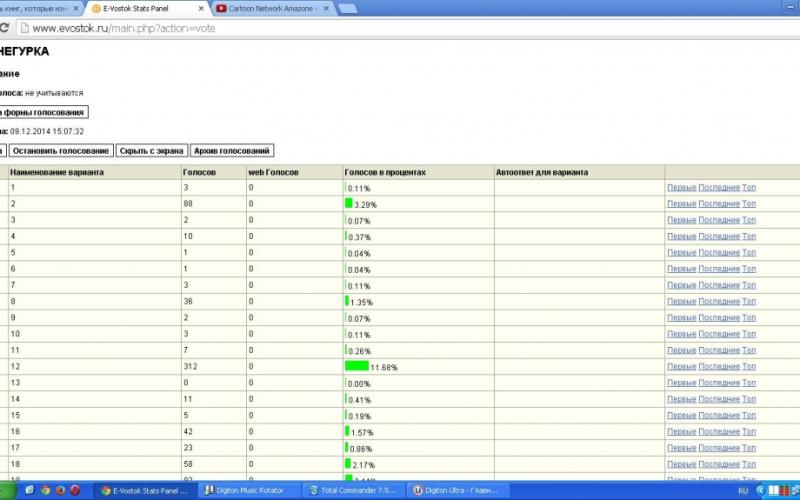The width and height of the screenshot is (800, 500).
Task: Click the green percentage bar for variant 12
Action: coord(356,367)
